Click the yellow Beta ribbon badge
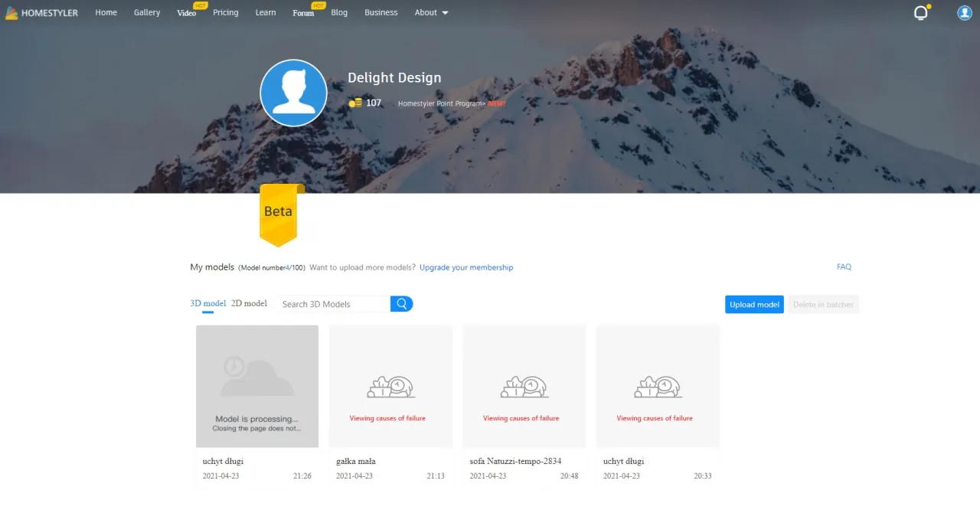The image size is (980, 513). click(278, 214)
